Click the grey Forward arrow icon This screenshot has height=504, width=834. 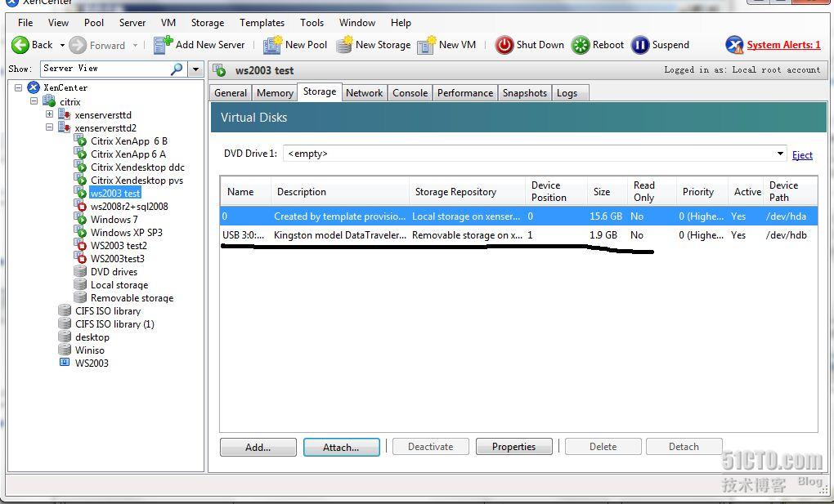(x=78, y=45)
